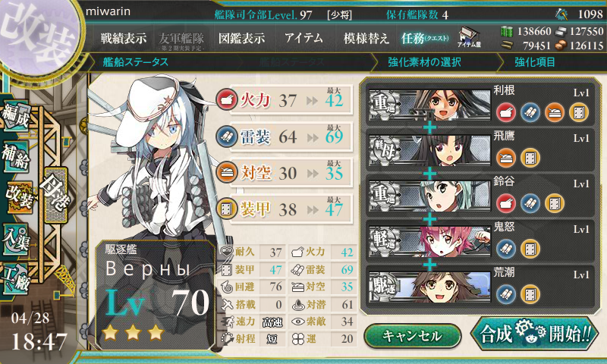Start modernization with 合成開始 button

point(535,334)
